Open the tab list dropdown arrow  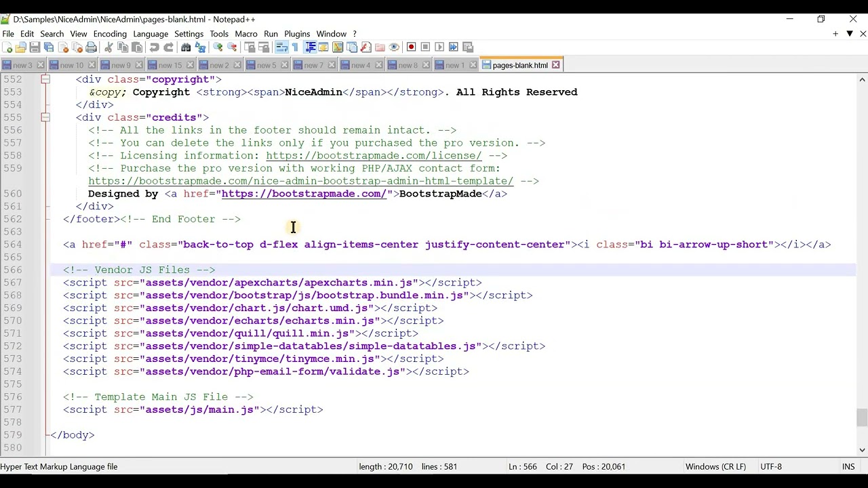849,34
